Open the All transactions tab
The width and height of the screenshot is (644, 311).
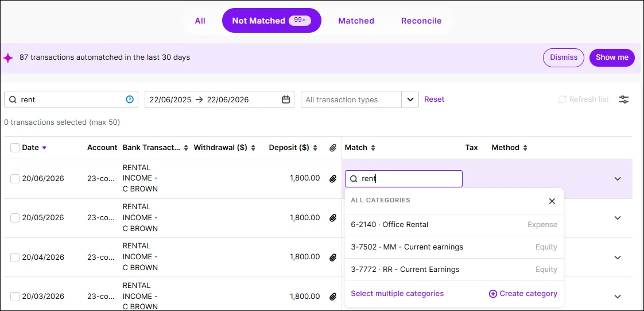click(x=200, y=21)
